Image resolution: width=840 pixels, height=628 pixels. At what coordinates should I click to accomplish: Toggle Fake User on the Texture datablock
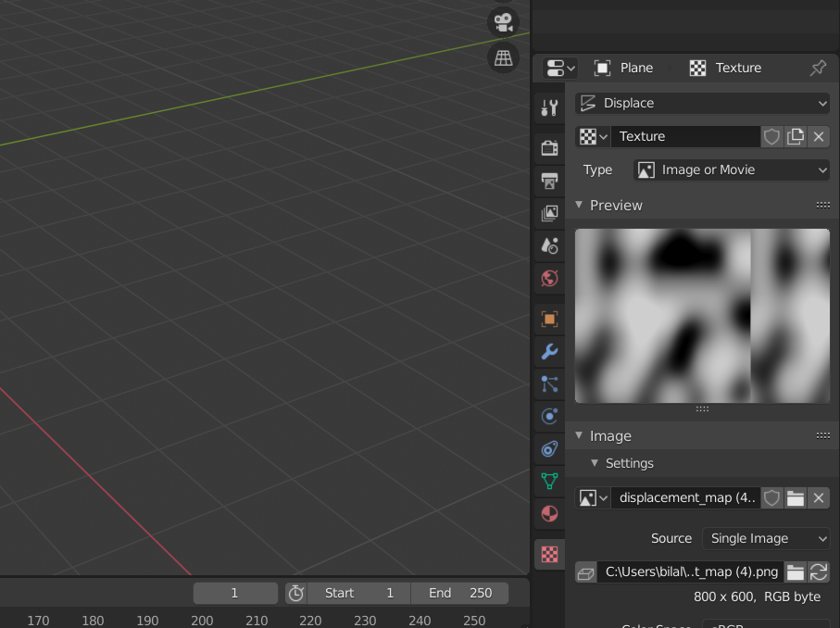771,136
